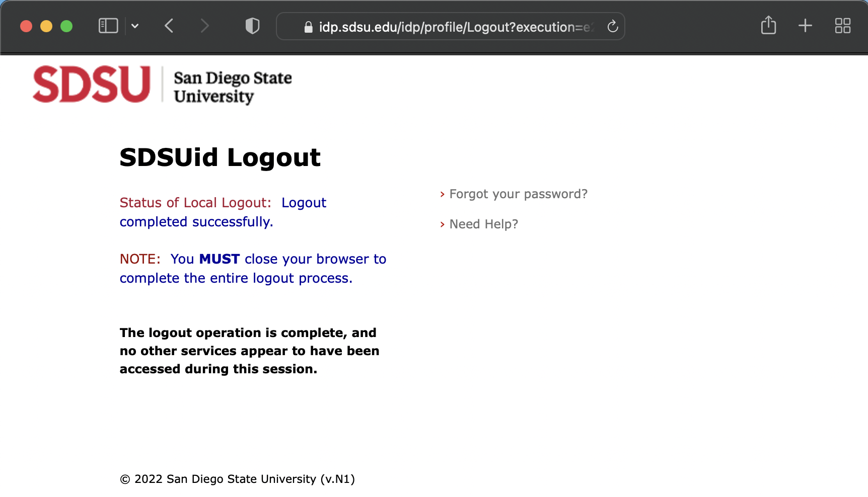Click the San Diego State University wordmark
Image resolution: width=868 pixels, height=497 pixels.
[x=232, y=87]
